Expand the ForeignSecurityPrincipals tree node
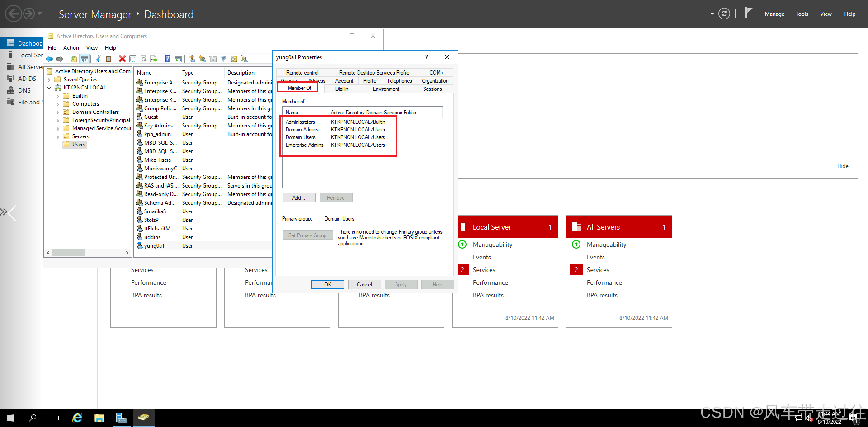The width and height of the screenshot is (868, 427). (58, 121)
